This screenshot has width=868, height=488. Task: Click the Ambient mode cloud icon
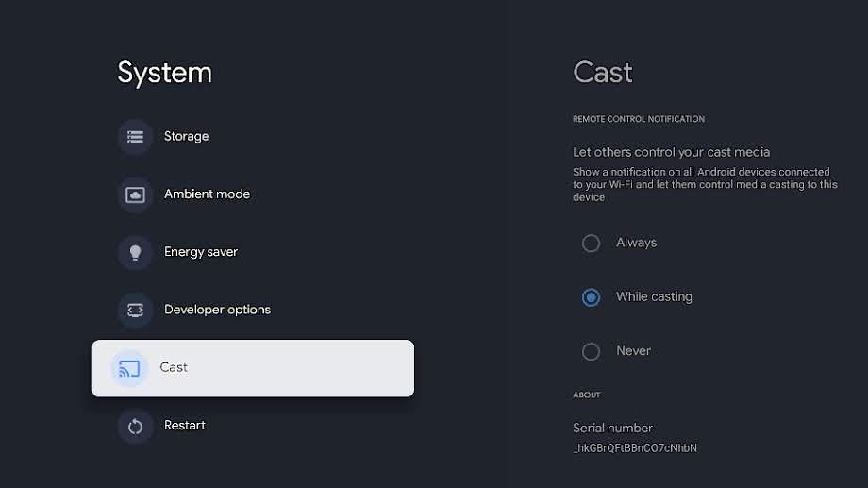pos(135,194)
